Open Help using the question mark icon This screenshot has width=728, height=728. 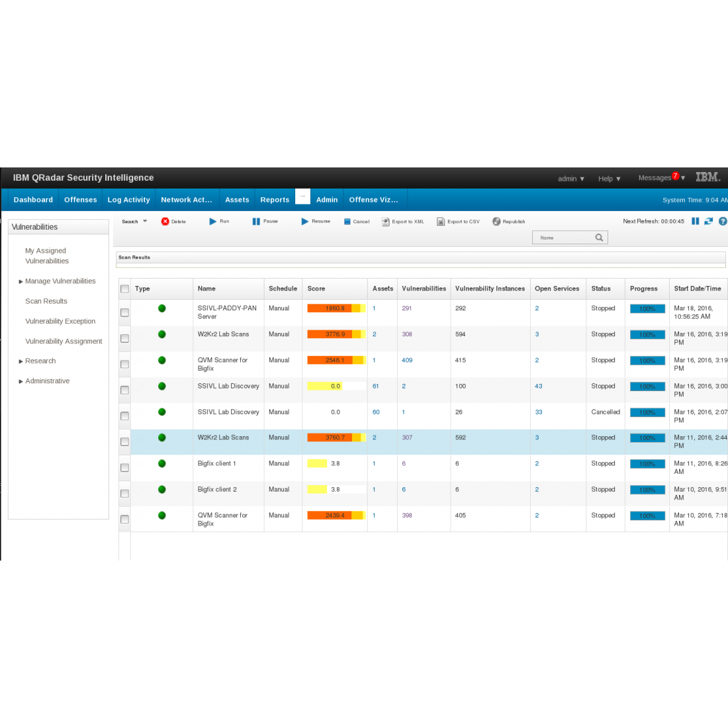coord(723,221)
